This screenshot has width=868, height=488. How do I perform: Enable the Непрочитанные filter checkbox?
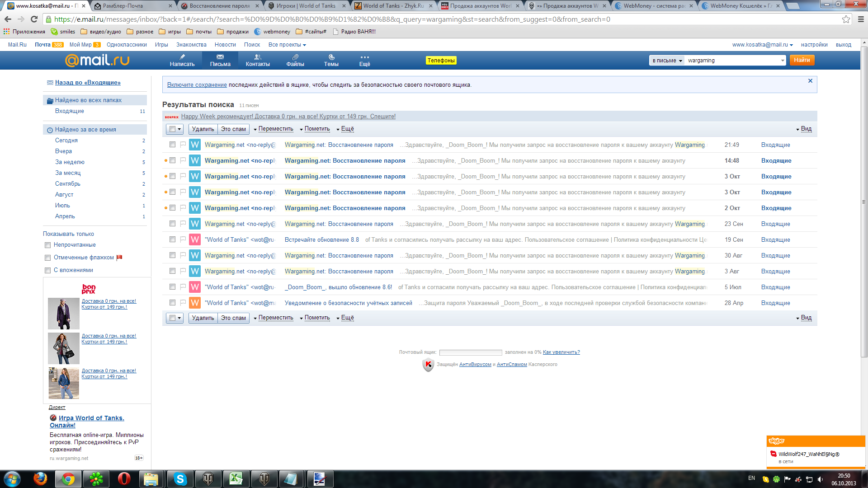[47, 245]
